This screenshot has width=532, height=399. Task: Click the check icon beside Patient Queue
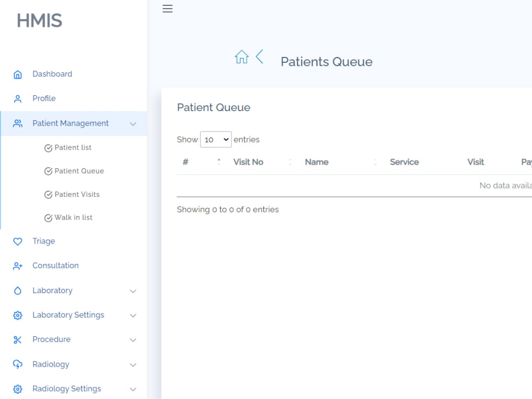[48, 171]
